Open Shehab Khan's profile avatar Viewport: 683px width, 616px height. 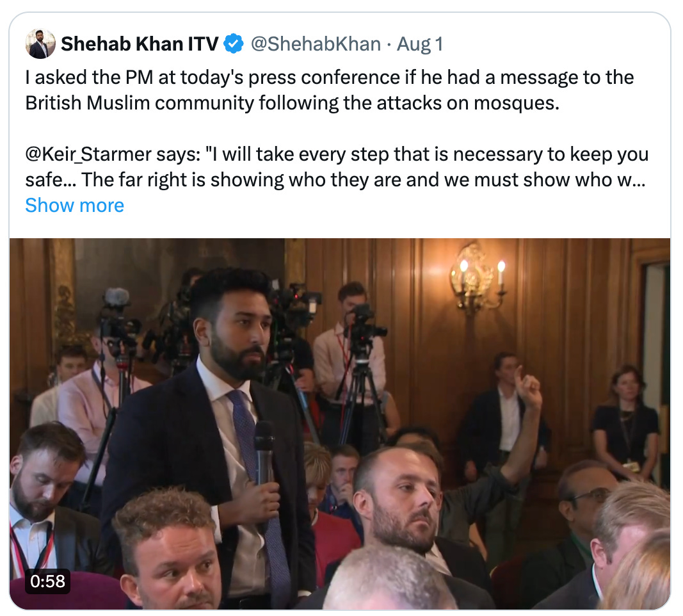click(40, 44)
